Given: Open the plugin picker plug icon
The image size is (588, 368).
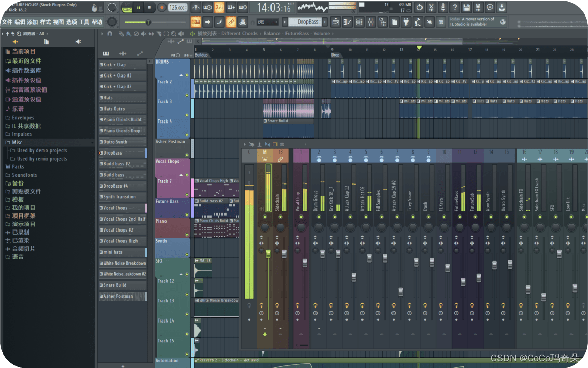Looking at the screenshot, I should pos(406,22).
